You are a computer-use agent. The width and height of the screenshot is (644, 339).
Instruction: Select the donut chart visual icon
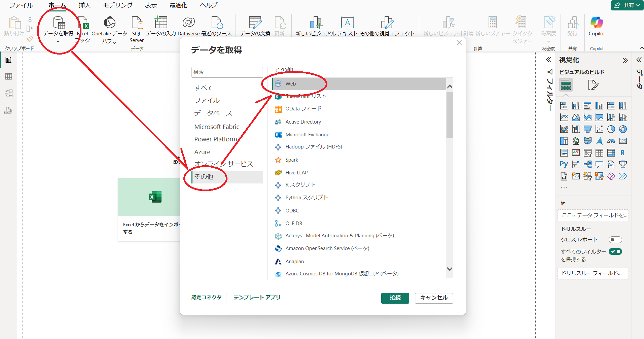tap(623, 129)
